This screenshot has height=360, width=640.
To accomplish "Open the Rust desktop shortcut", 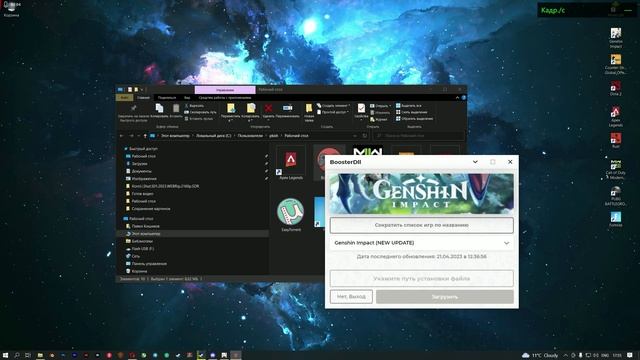I will pos(616,140).
